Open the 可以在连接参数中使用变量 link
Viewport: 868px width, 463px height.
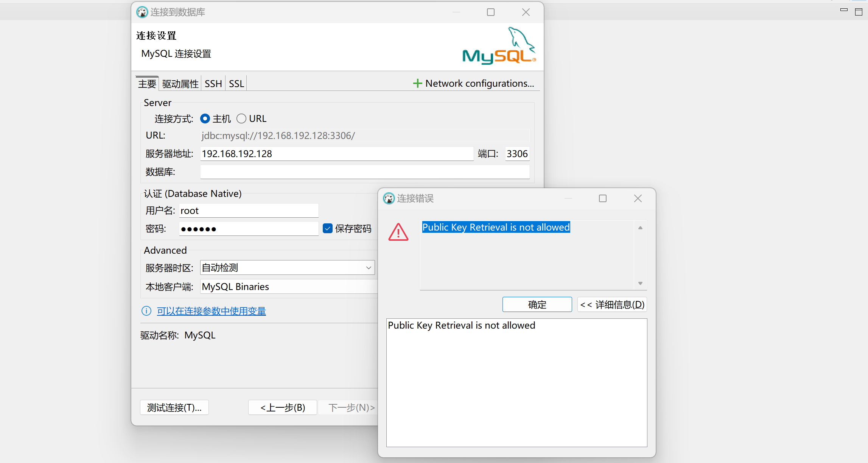point(211,311)
